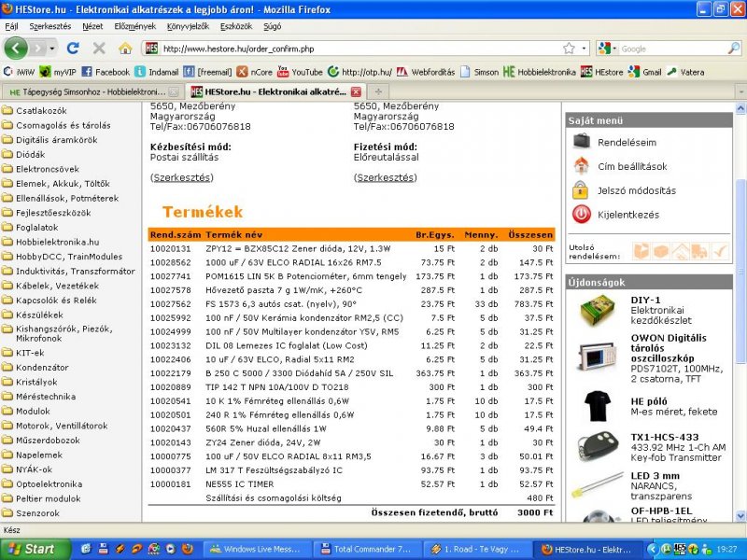Screen dimensions: 747x560
Task: Open the Szerkesztés menu
Action: coord(50,26)
